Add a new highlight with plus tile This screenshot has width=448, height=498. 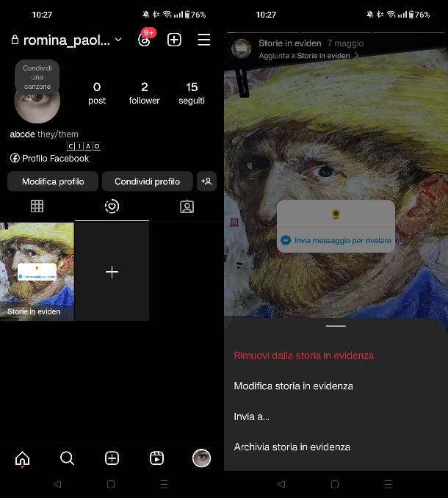(112, 272)
